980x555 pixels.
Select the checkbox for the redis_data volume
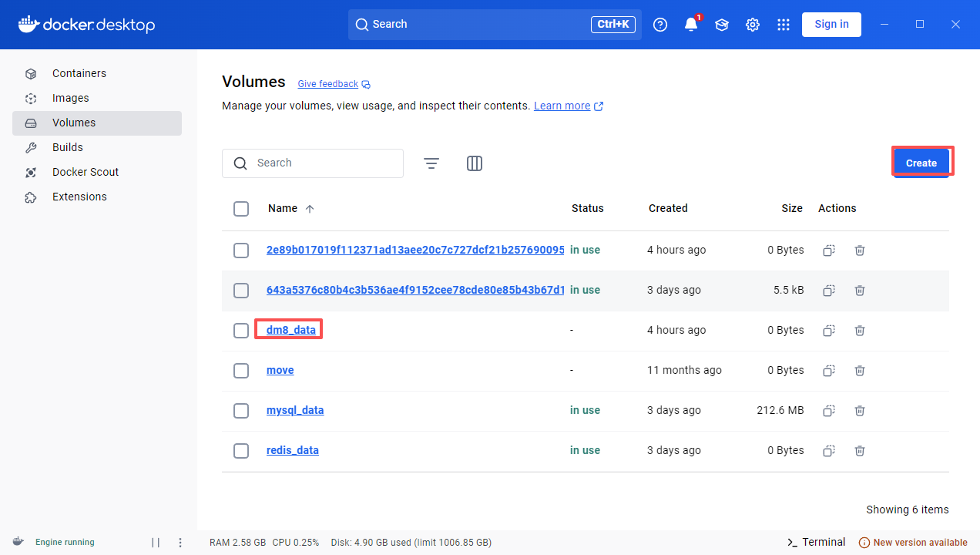tap(241, 451)
